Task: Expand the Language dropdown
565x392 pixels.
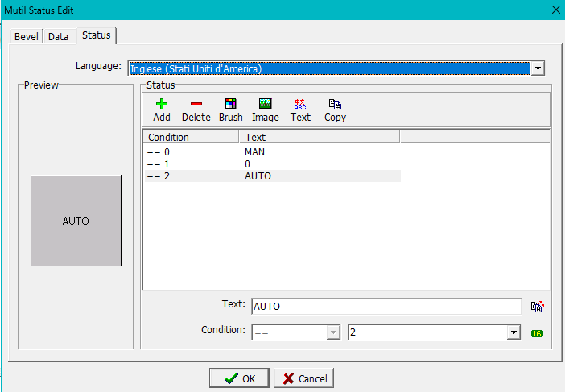Action: tap(538, 68)
